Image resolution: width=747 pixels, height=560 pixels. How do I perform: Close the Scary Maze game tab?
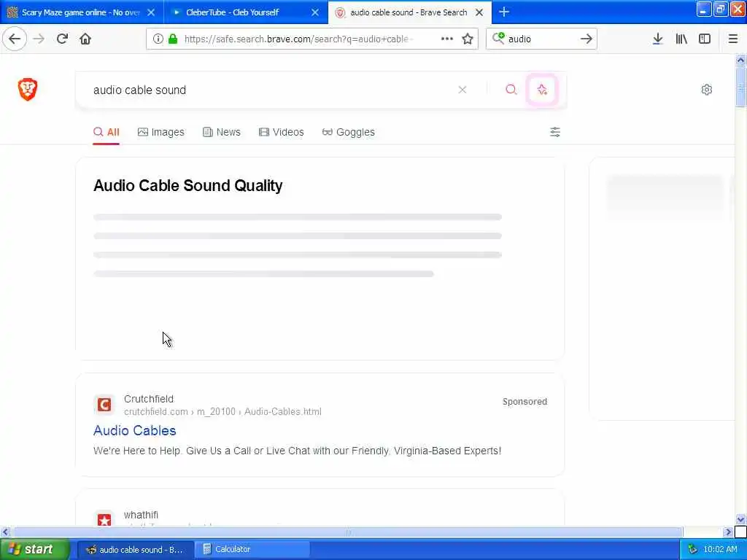pos(151,12)
